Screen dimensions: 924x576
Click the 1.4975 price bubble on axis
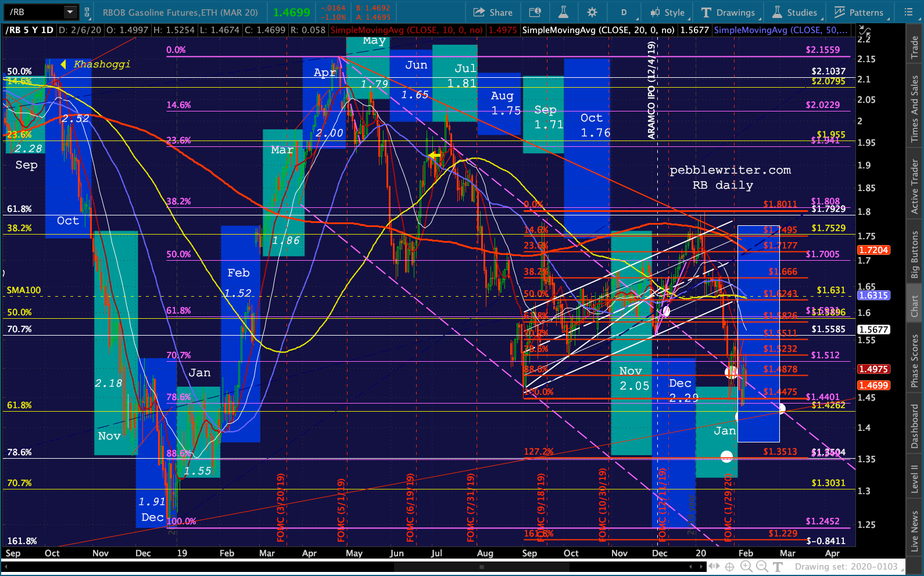pos(873,369)
